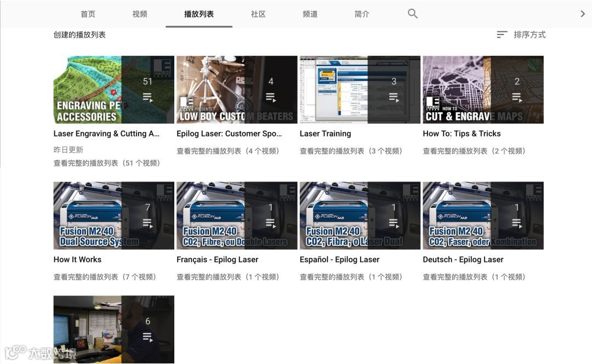Click playlist icon on the 6-video thumbnail
The height and width of the screenshot is (364, 592).
[147, 337]
